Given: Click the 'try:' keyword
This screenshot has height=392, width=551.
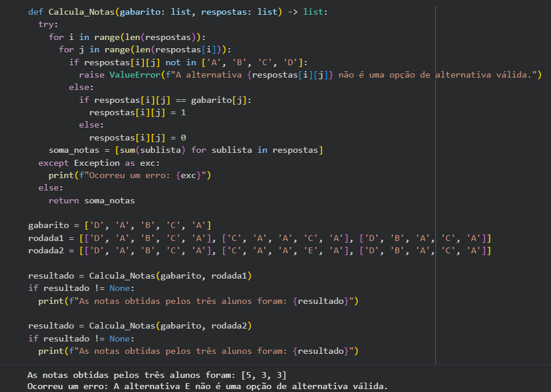Looking at the screenshot, I should pos(48,24).
